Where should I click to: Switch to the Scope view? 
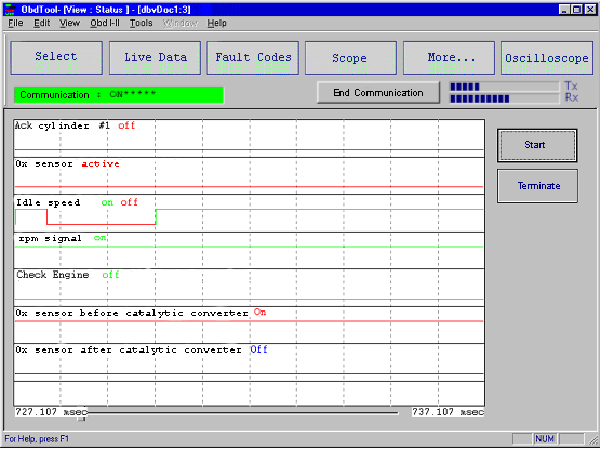pyautogui.click(x=351, y=58)
